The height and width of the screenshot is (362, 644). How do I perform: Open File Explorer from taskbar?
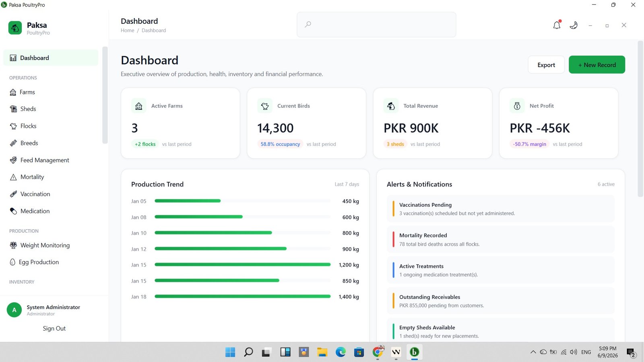(x=322, y=352)
